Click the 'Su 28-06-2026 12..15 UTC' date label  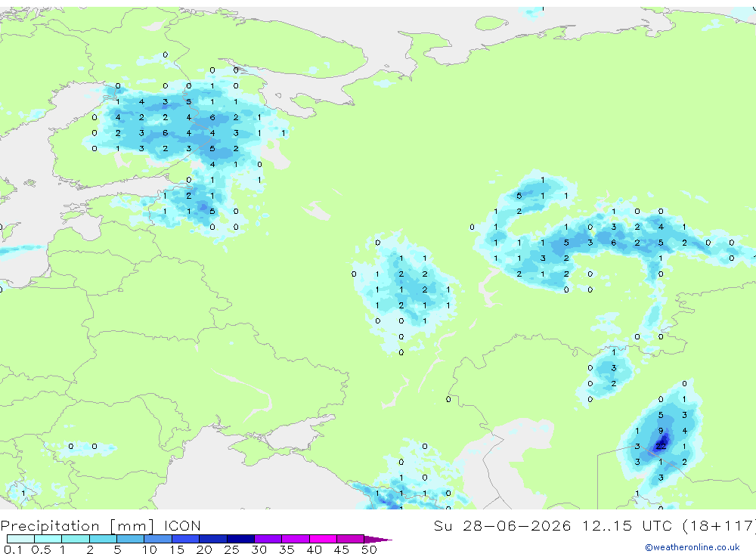pyautogui.click(x=554, y=525)
